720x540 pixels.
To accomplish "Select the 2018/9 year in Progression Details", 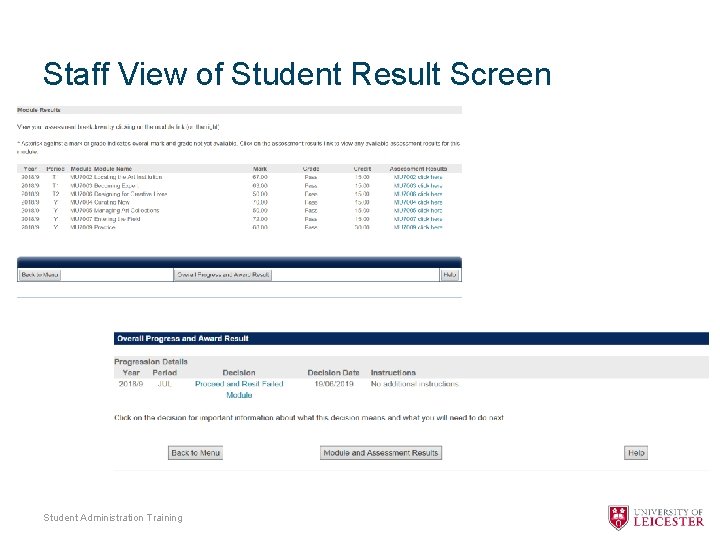I will [131, 384].
